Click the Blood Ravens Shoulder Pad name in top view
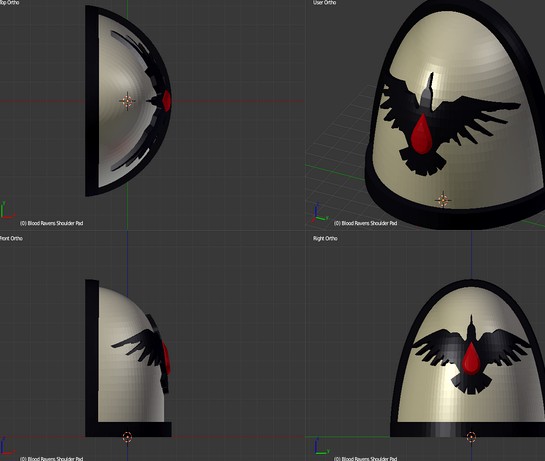 pyautogui.click(x=51, y=223)
